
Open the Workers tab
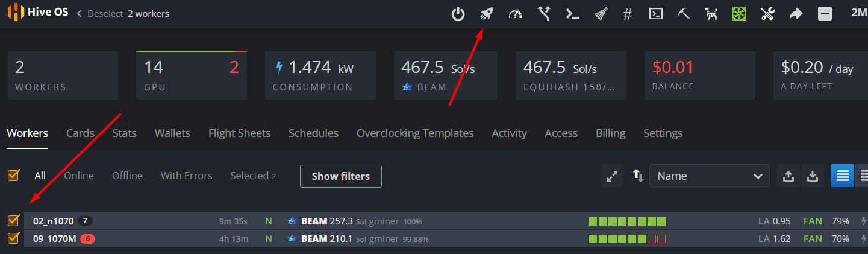[28, 133]
